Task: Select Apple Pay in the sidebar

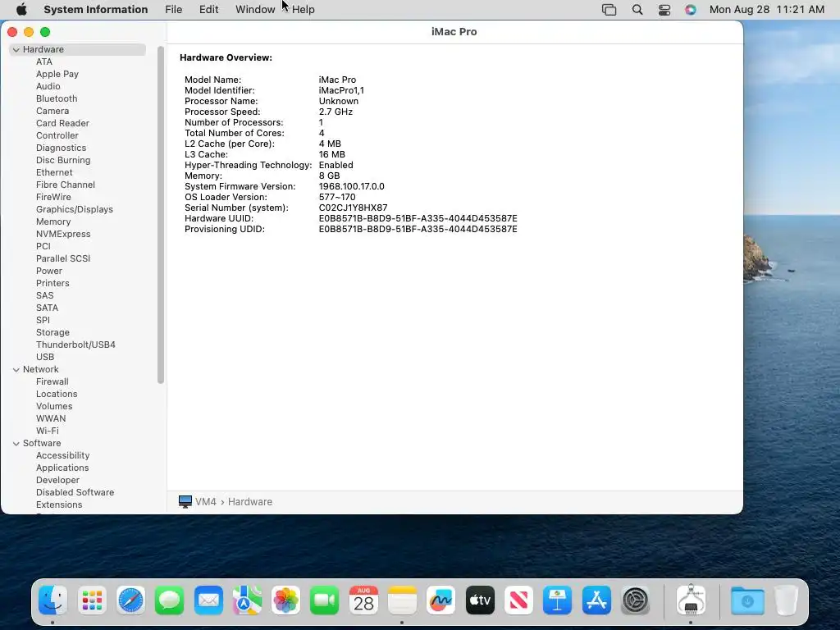Action: (x=57, y=74)
